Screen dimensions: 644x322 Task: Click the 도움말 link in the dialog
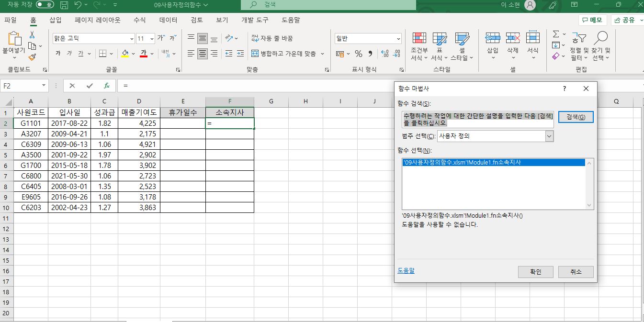point(406,270)
